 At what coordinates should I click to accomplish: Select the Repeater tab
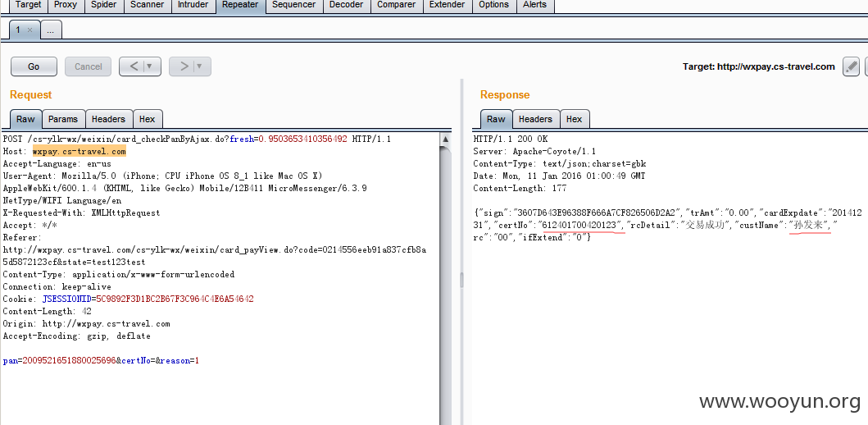click(x=239, y=6)
